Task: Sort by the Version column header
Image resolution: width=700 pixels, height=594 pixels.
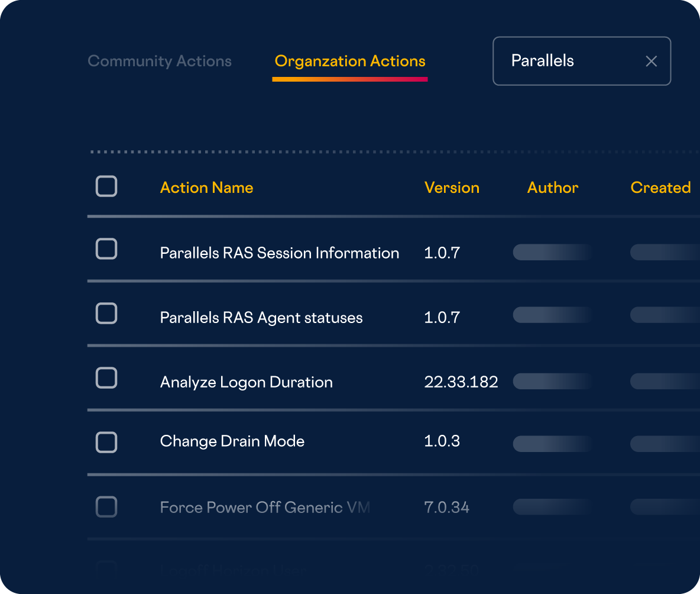Action: pyautogui.click(x=452, y=188)
